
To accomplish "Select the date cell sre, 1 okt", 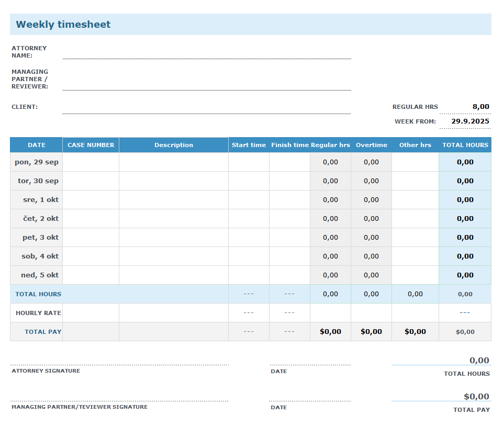I will coord(36,200).
